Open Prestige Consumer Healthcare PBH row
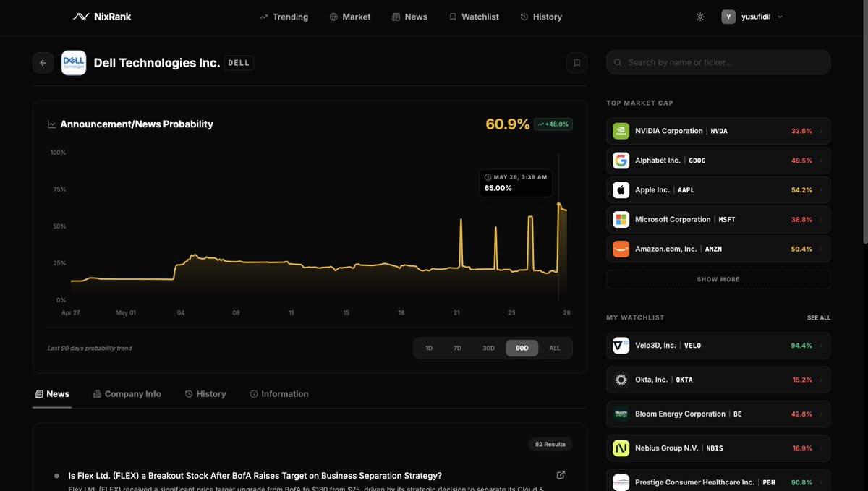Image resolution: width=868 pixels, height=491 pixels. point(718,480)
